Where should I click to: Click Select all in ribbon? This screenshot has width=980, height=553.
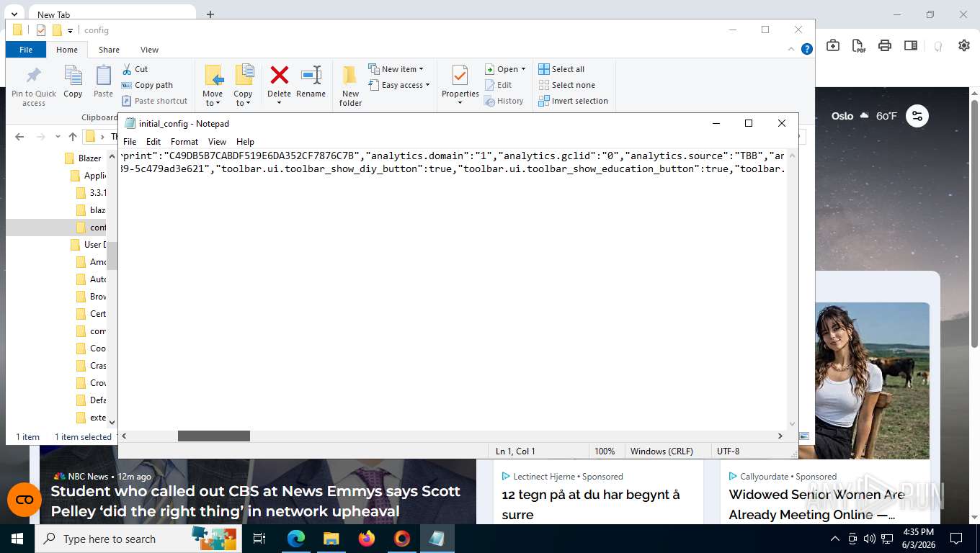(x=561, y=69)
